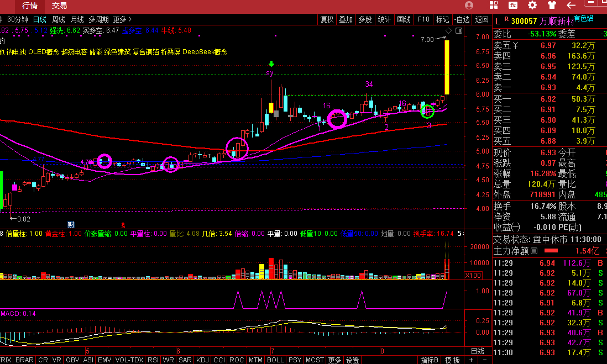Switch indicator to MTM

click(x=255, y=360)
